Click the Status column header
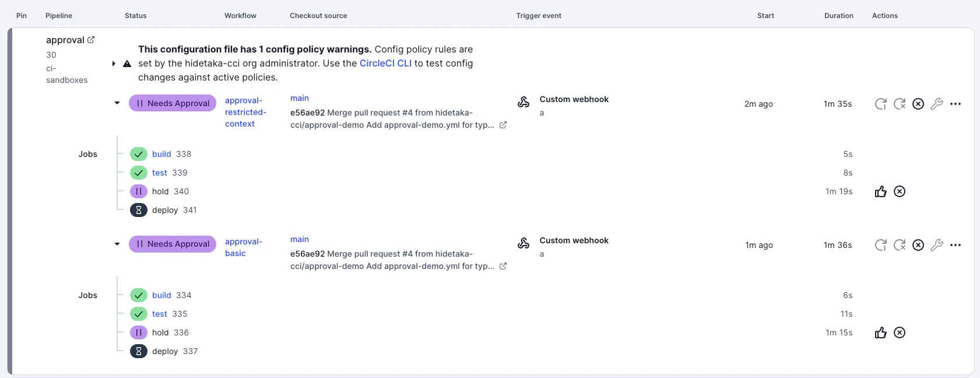Image resolution: width=980 pixels, height=378 pixels. [x=136, y=16]
